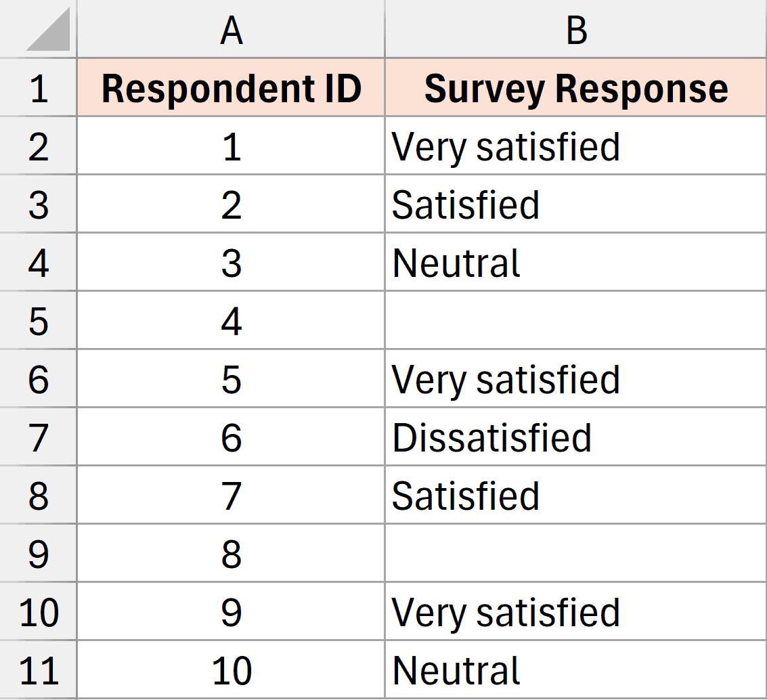
Task: Select column header B
Action: [x=575, y=27]
